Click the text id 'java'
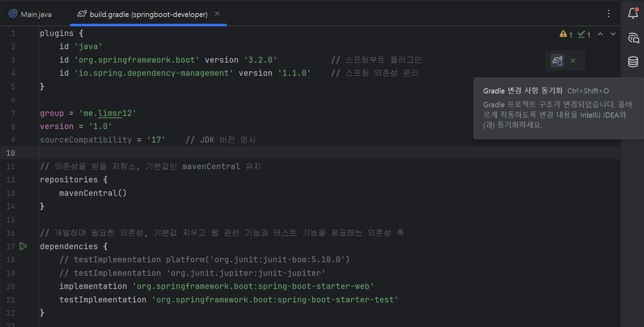644x327 pixels. (x=81, y=46)
